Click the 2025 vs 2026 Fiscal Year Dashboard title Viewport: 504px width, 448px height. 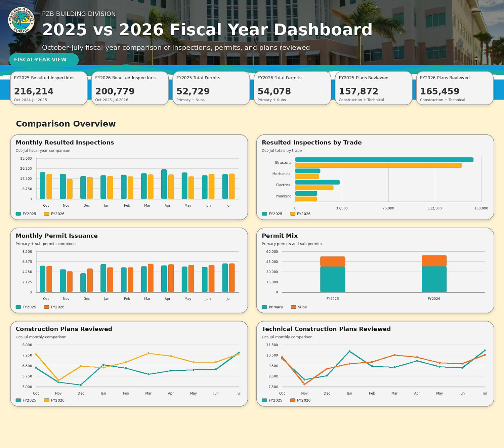click(x=207, y=30)
